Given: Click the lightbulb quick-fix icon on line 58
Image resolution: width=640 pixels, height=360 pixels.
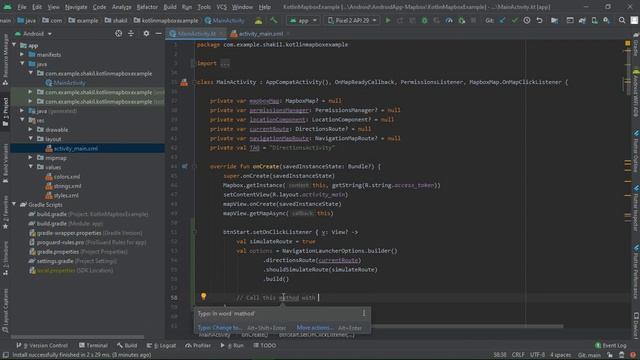Looking at the screenshot, I should pyautogui.click(x=203, y=297).
